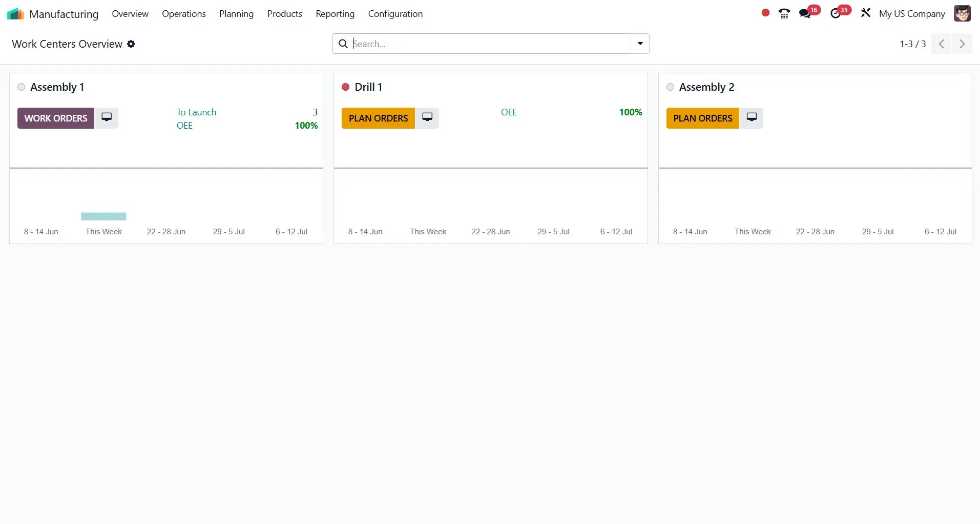Click the To Launch link on Assembly 1
Screen dimensions: 980x524
(x=196, y=112)
